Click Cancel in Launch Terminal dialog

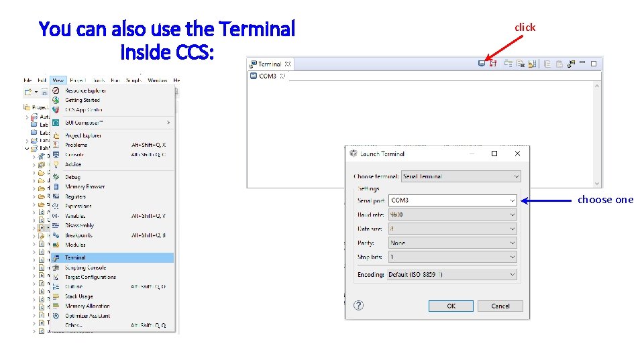(x=500, y=306)
